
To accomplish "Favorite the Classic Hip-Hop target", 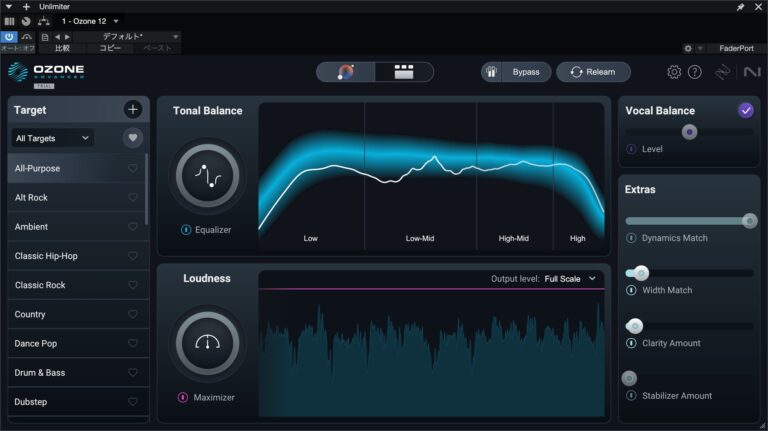I will coord(133,256).
